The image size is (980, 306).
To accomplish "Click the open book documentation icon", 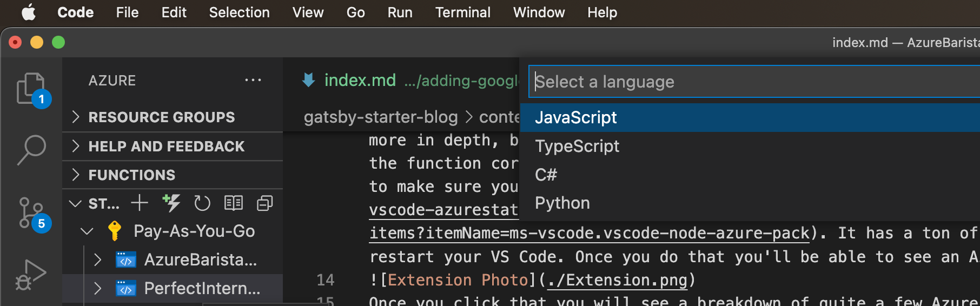I will 233,203.
